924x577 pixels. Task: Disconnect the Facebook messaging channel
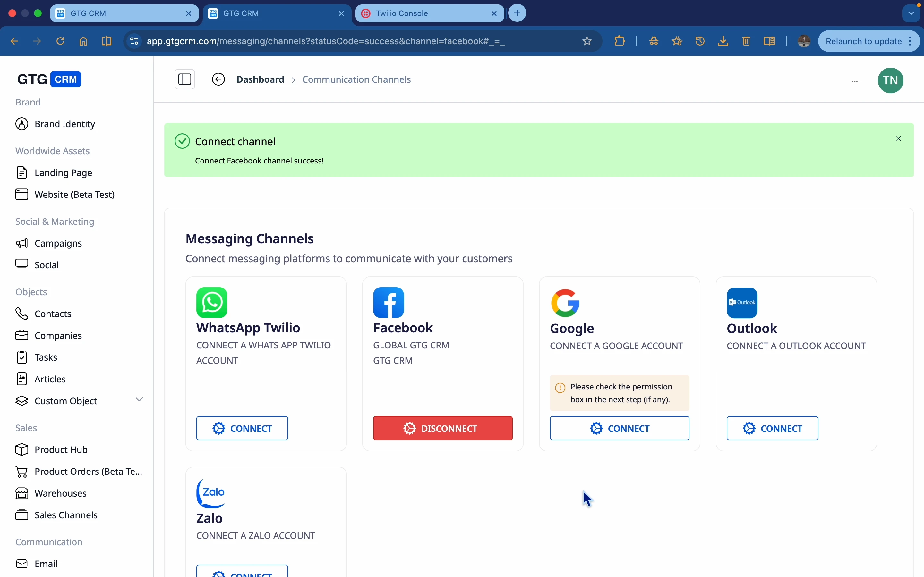tap(442, 428)
